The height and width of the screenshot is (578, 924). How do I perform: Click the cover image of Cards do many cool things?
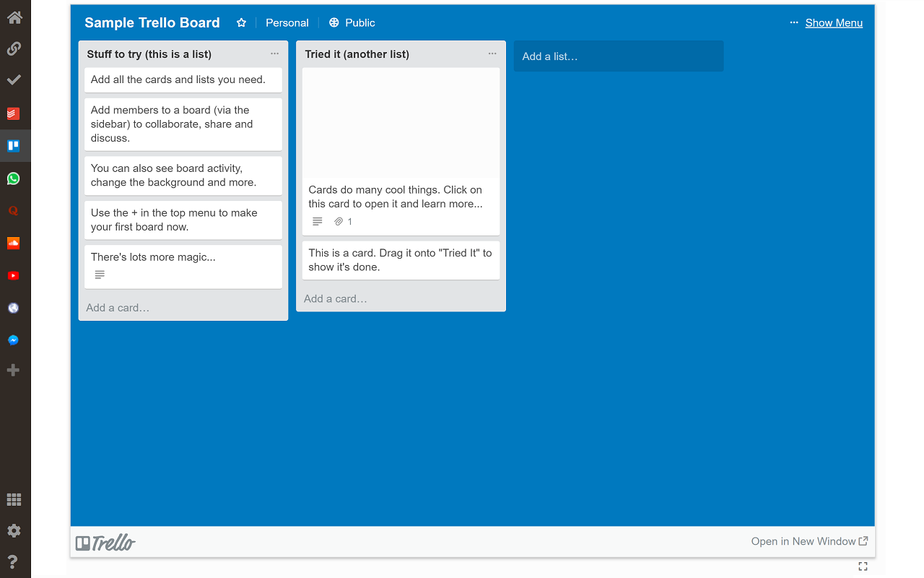[401, 123]
